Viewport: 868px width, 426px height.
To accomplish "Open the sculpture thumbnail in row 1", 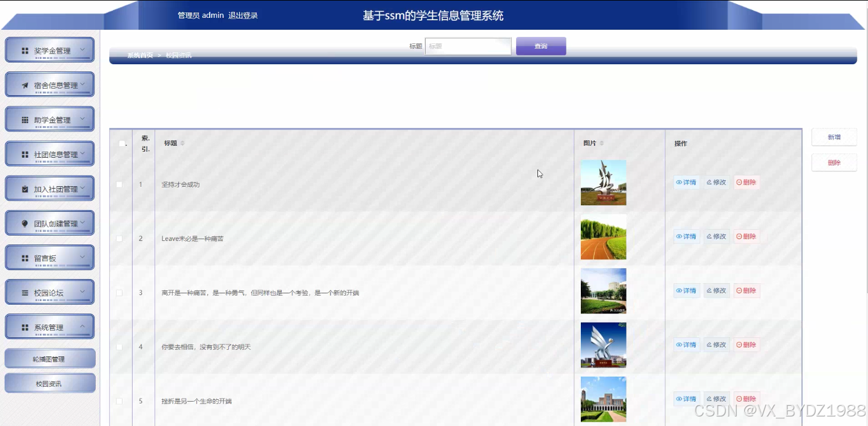I will 603,183.
